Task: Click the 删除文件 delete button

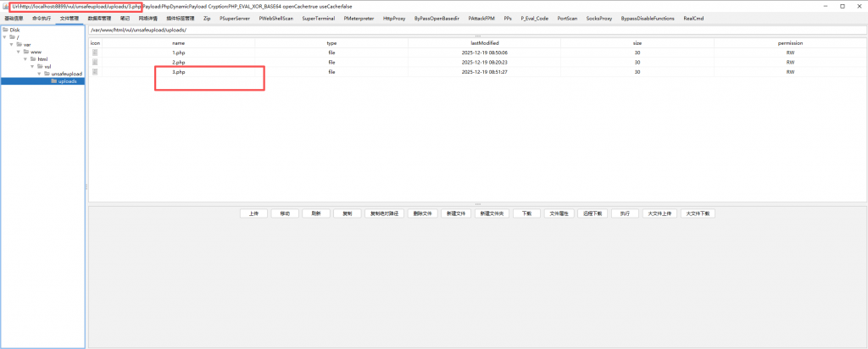Action: [422, 213]
